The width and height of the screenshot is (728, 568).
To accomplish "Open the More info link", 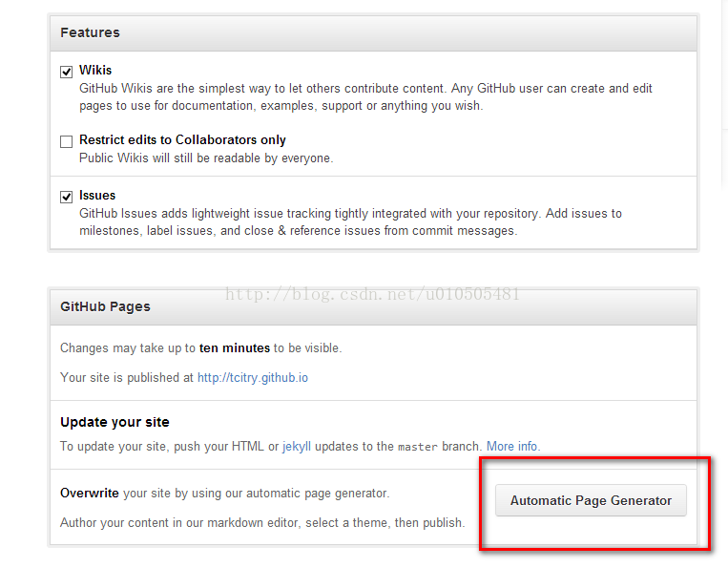I will (512, 447).
